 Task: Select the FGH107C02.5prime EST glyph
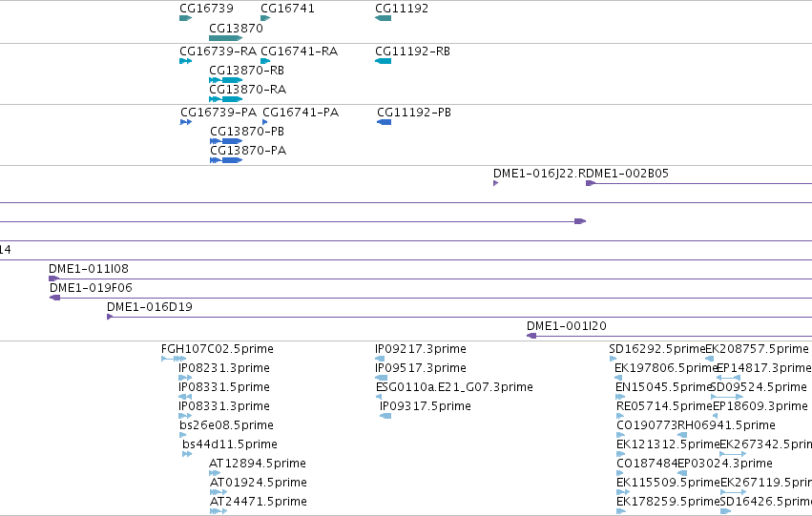pos(174,359)
